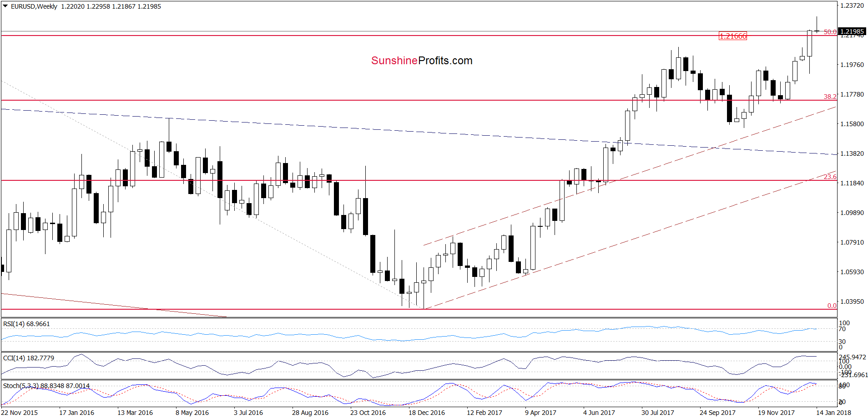Click the 1.13820 price axis value

pyautogui.click(x=852, y=153)
